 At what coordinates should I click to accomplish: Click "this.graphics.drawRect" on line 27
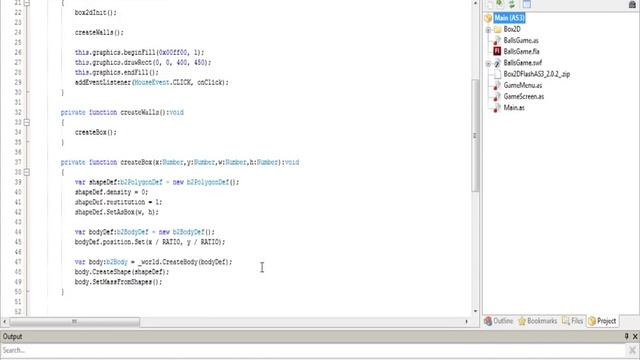pyautogui.click(x=113, y=62)
